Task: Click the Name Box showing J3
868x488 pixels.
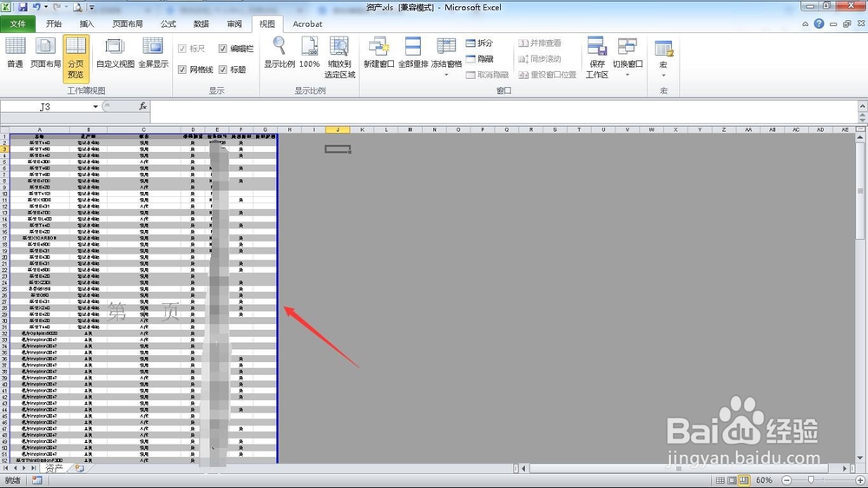Action: click(45, 106)
